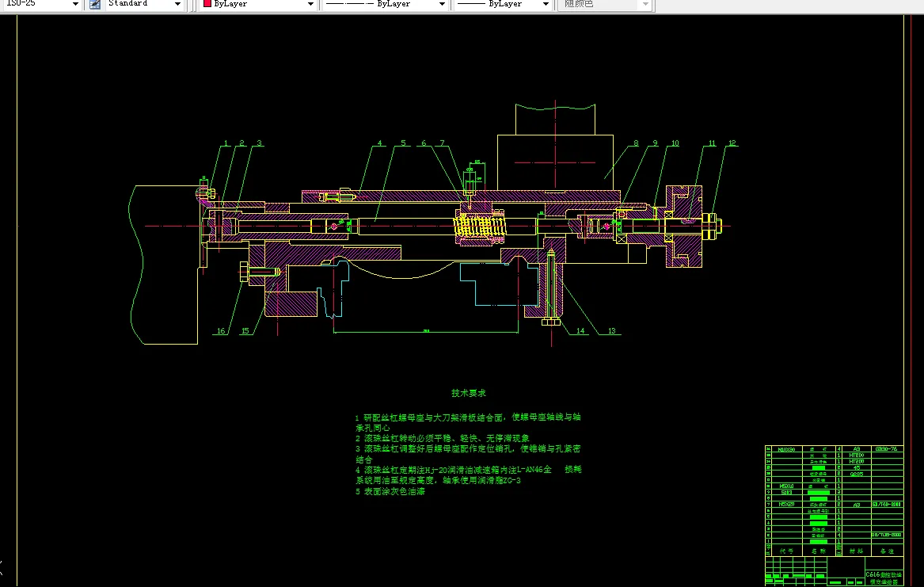Select part callout number 2 in drawing

[241, 143]
